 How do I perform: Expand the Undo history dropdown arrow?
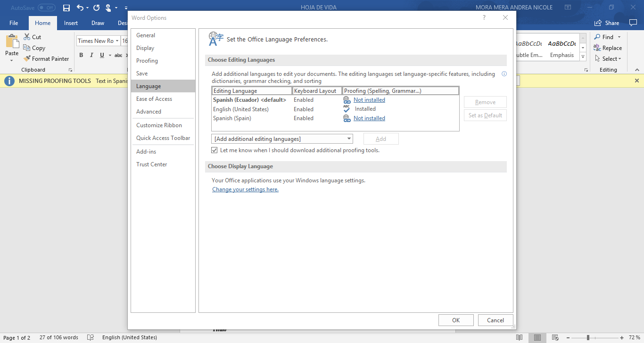click(88, 8)
